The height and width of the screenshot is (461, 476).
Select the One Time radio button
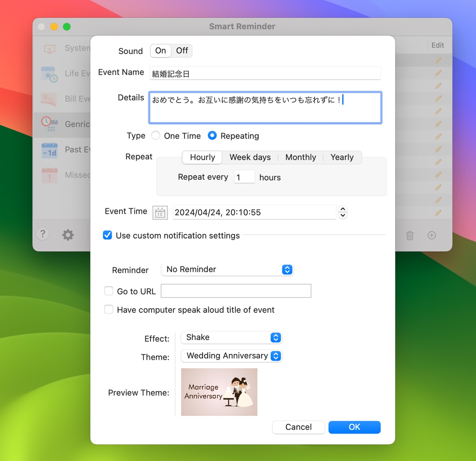tap(155, 136)
